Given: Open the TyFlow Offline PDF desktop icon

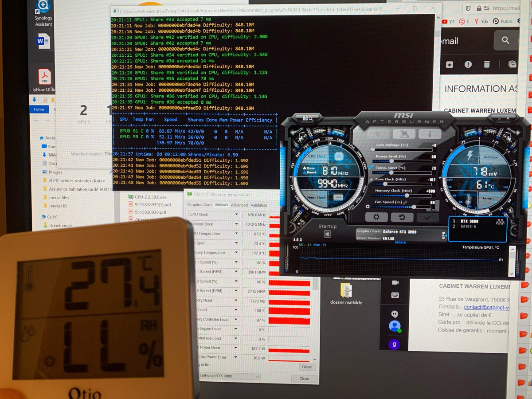Looking at the screenshot, I should (x=43, y=80).
